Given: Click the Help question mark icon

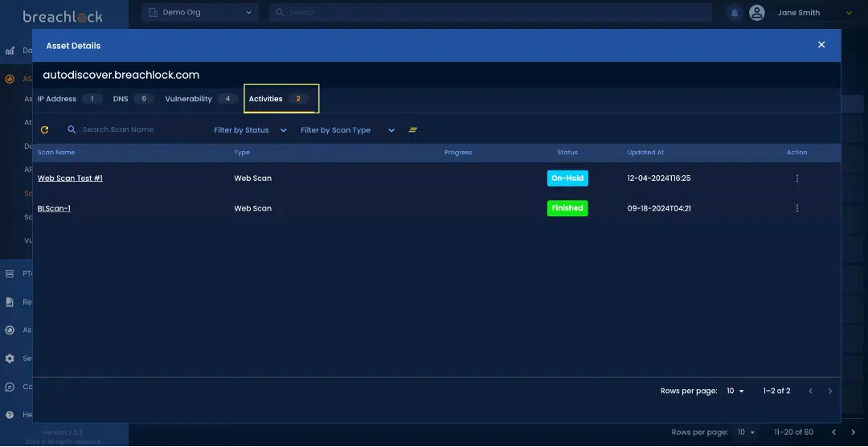Looking at the screenshot, I should tap(10, 414).
